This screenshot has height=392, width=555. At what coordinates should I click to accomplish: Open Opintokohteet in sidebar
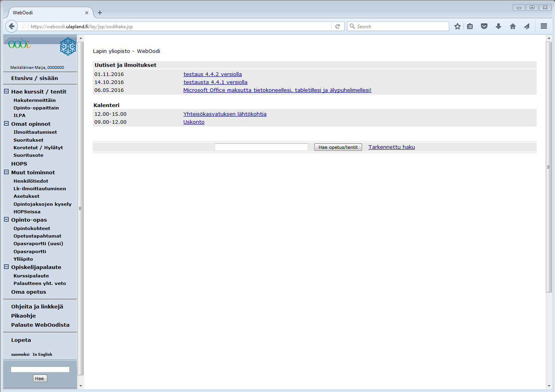(32, 228)
